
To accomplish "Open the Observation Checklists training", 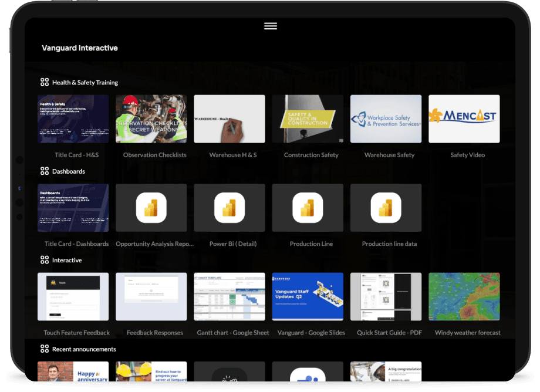I will (x=151, y=119).
